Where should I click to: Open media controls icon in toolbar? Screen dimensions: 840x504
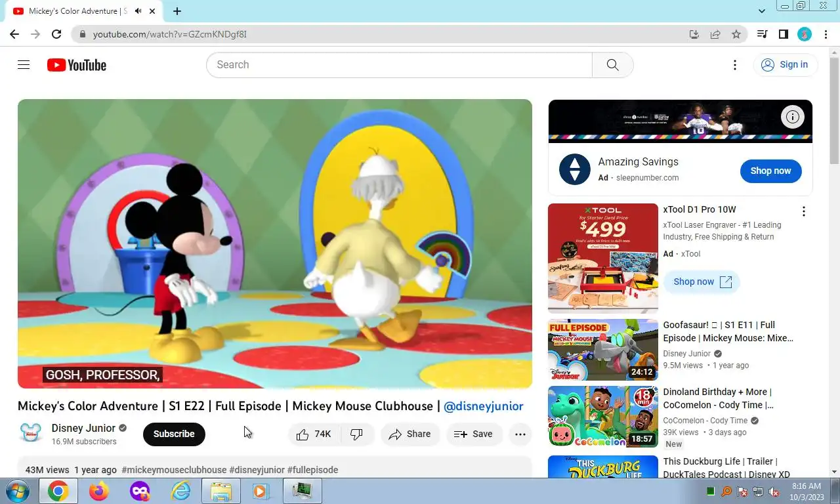point(762,34)
